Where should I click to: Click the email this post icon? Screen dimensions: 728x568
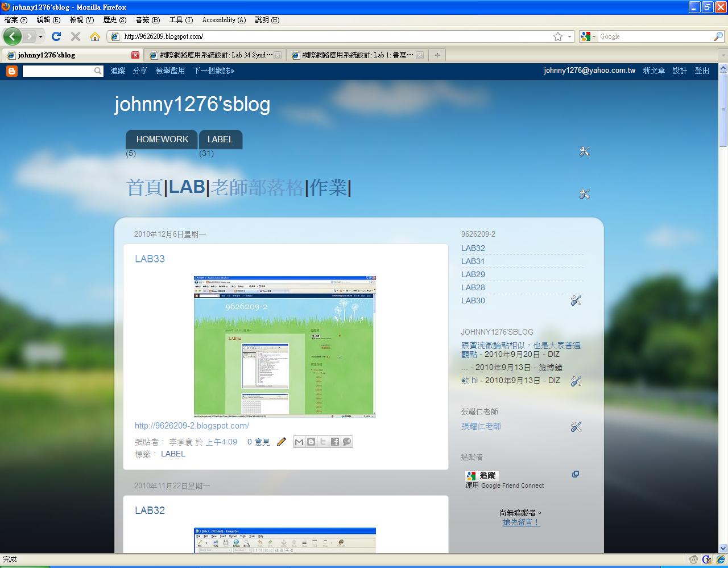click(299, 442)
